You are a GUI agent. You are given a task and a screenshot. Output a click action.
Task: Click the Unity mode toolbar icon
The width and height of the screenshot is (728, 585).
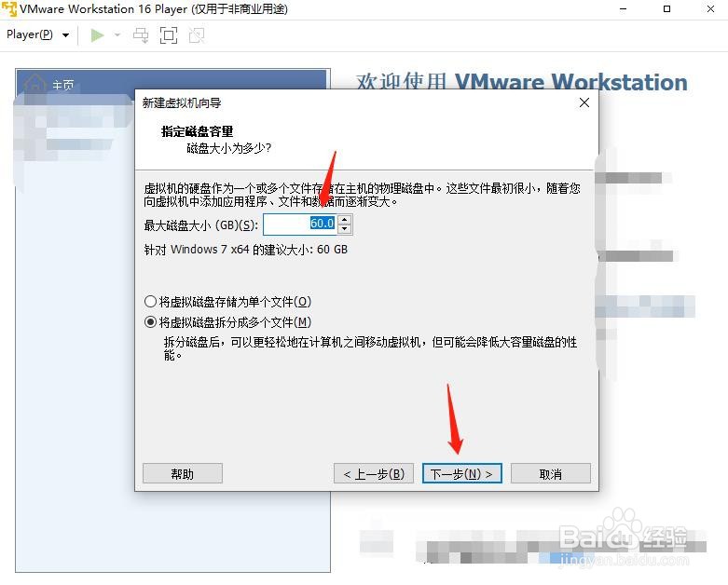click(197, 35)
